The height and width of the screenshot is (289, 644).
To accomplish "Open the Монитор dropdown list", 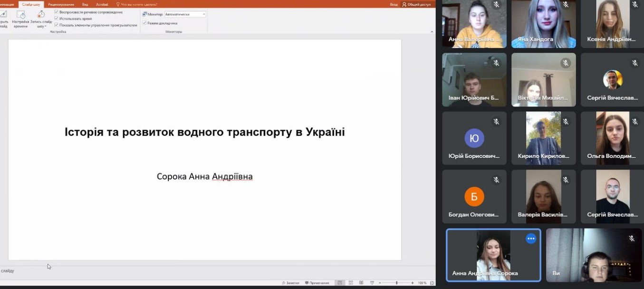I will (x=204, y=14).
